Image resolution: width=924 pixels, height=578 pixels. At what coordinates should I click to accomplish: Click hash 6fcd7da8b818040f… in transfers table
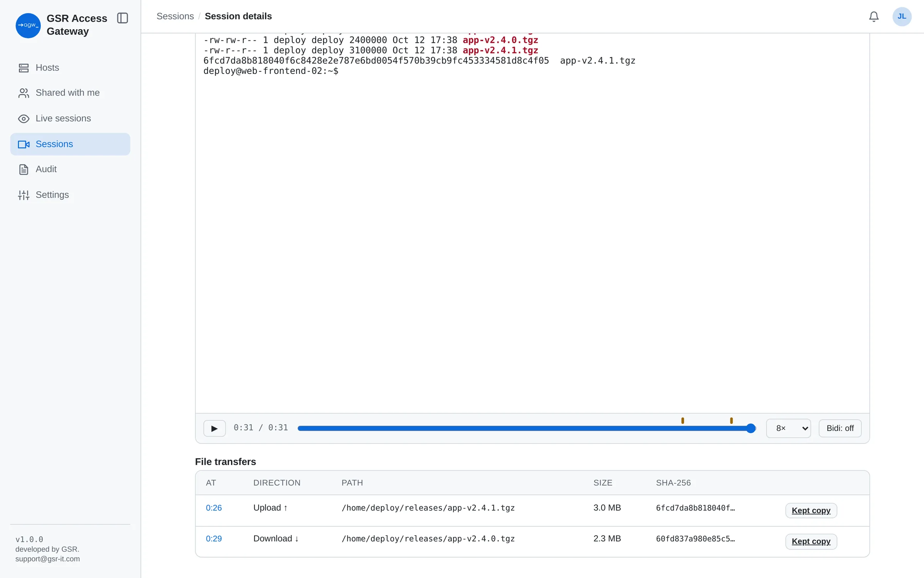tap(695, 508)
